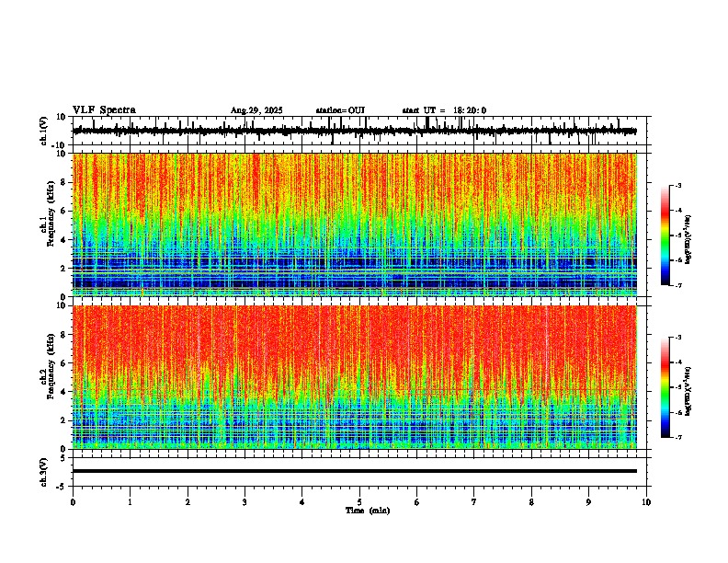Click the "ch.1(V)" vertical axis label
The width and height of the screenshot is (728, 563).
point(44,131)
